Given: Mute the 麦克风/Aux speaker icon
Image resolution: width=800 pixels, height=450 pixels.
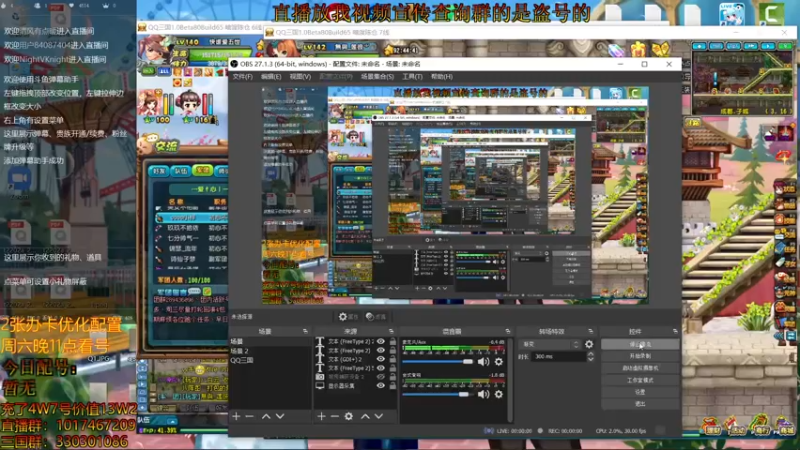Looking at the screenshot, I should [483, 362].
